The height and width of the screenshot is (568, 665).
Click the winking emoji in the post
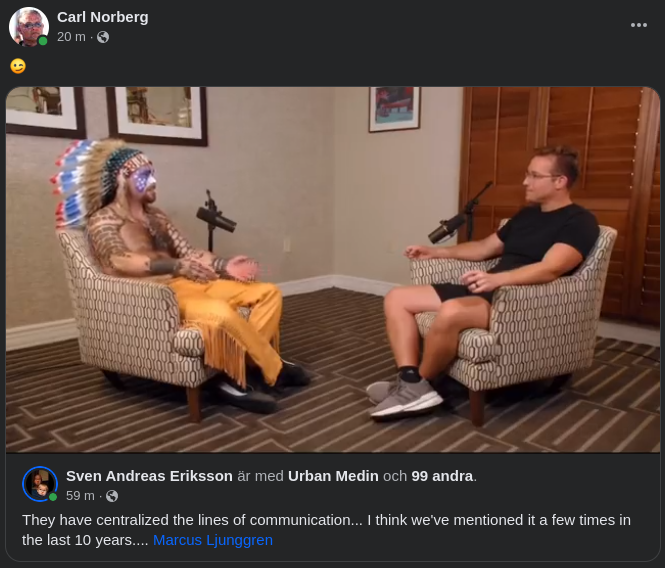[18, 66]
